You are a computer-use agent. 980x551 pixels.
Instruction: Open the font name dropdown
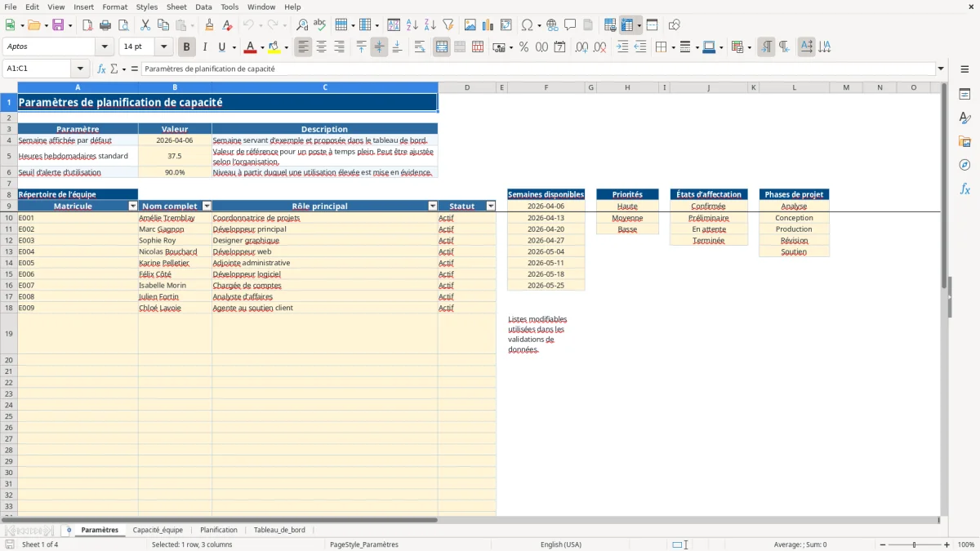coord(105,47)
